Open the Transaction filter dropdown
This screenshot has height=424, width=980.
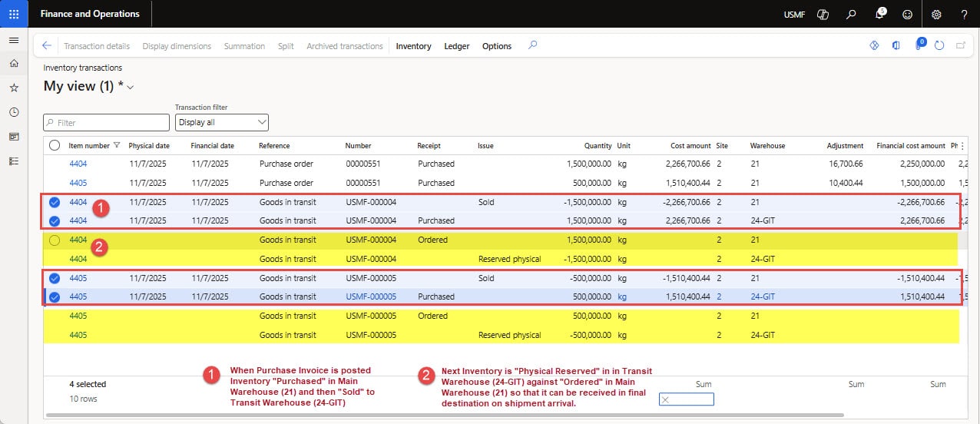click(221, 122)
